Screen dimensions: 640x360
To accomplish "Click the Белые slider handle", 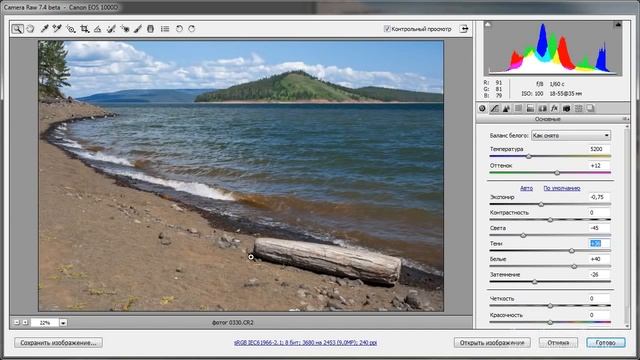I will pyautogui.click(x=574, y=267).
